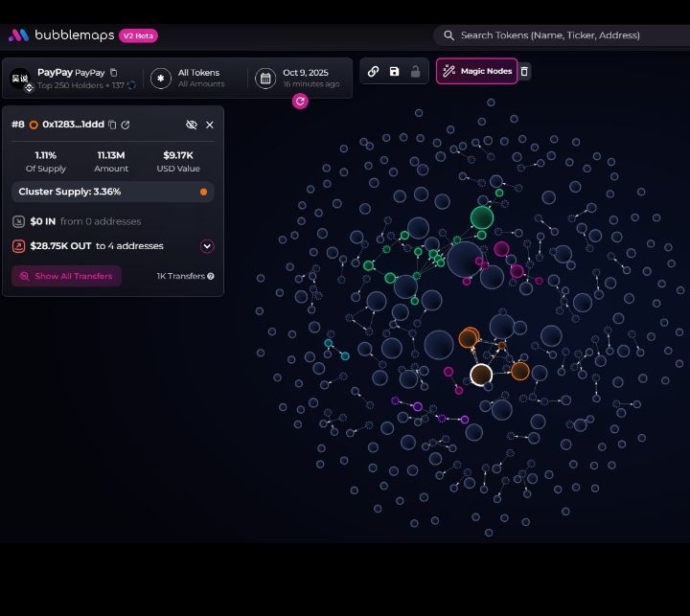Click the pink refresh map icon

(300, 101)
